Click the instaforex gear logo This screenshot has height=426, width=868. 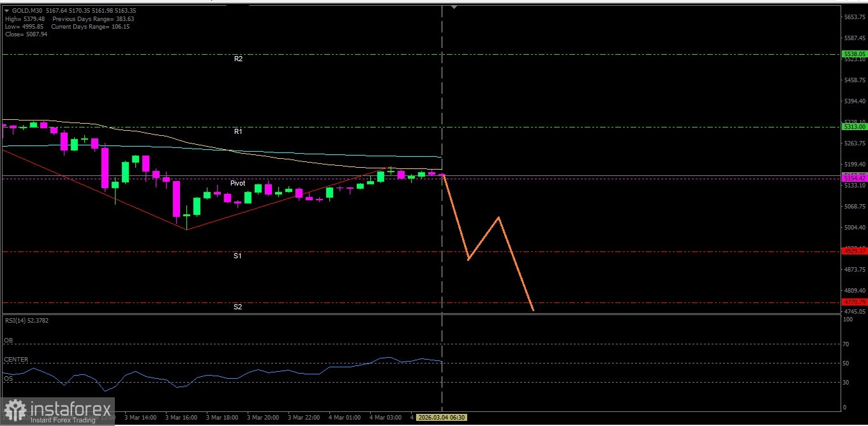pos(15,410)
